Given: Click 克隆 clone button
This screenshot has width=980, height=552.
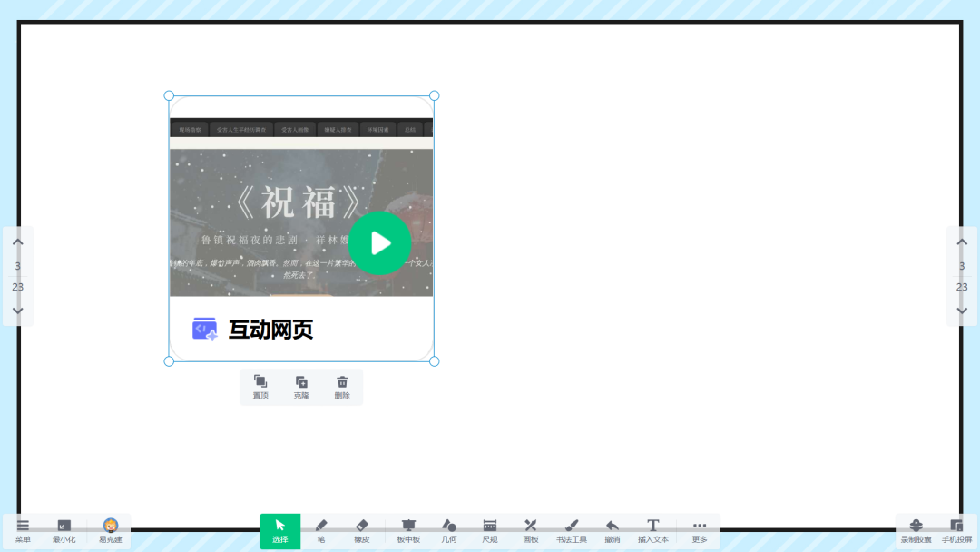Looking at the screenshot, I should pos(301,387).
